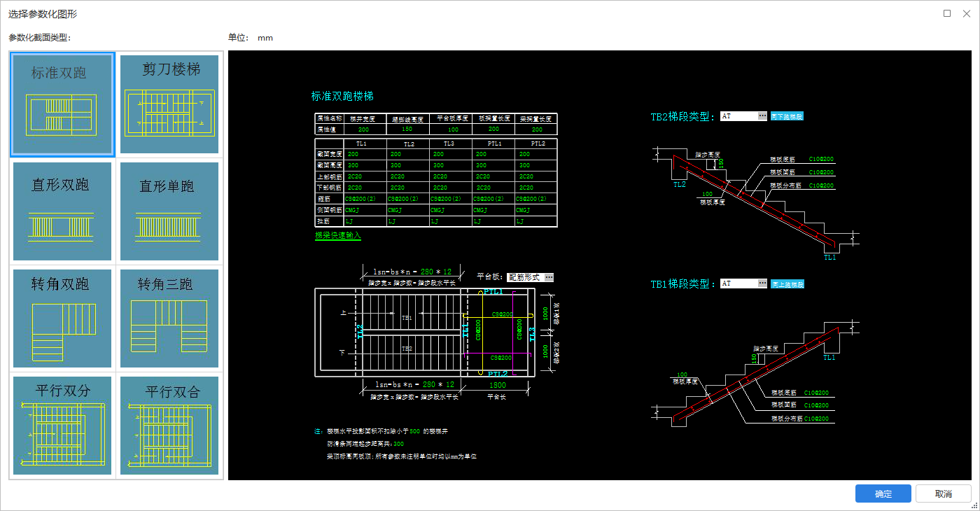Maximize the 选择参数化图形 dialog
Screen dimensions: 980x511
point(947,13)
